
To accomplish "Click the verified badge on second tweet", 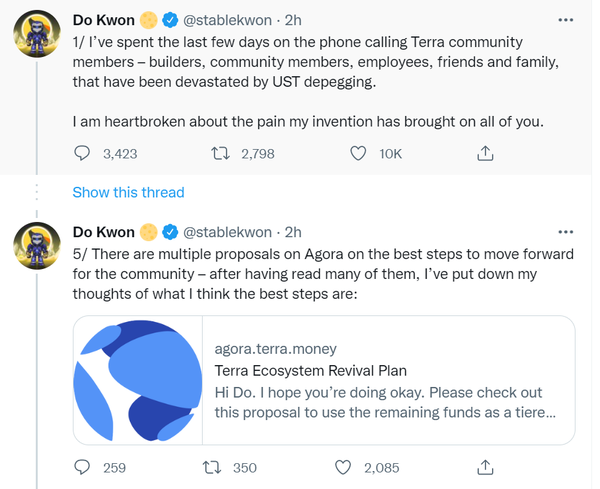I will (171, 233).
